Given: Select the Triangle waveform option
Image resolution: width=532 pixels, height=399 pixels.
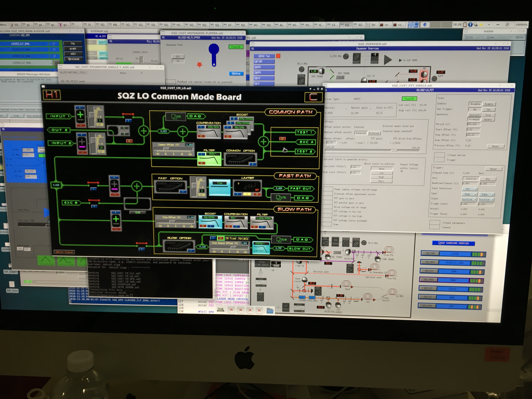Looking at the screenshot, I should coord(474,119).
